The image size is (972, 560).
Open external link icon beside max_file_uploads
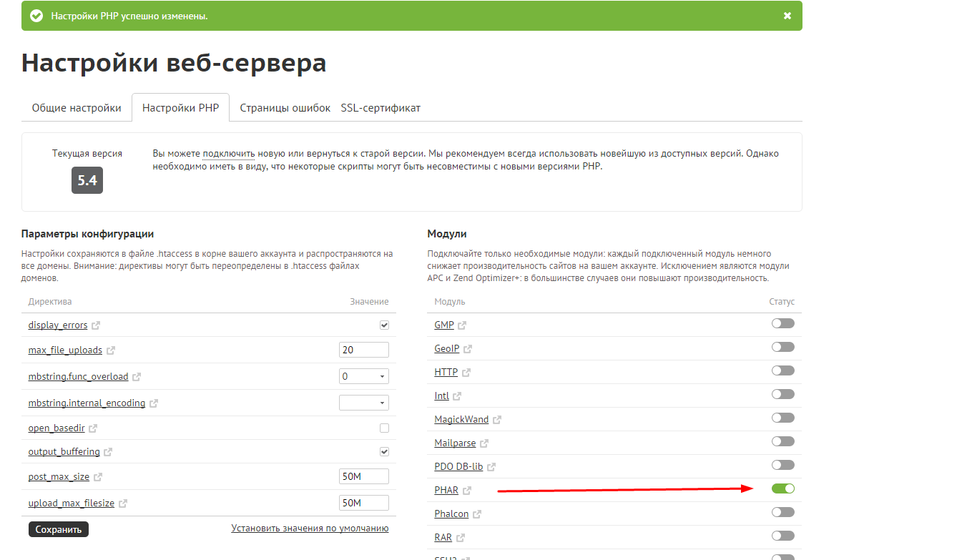pyautogui.click(x=111, y=351)
